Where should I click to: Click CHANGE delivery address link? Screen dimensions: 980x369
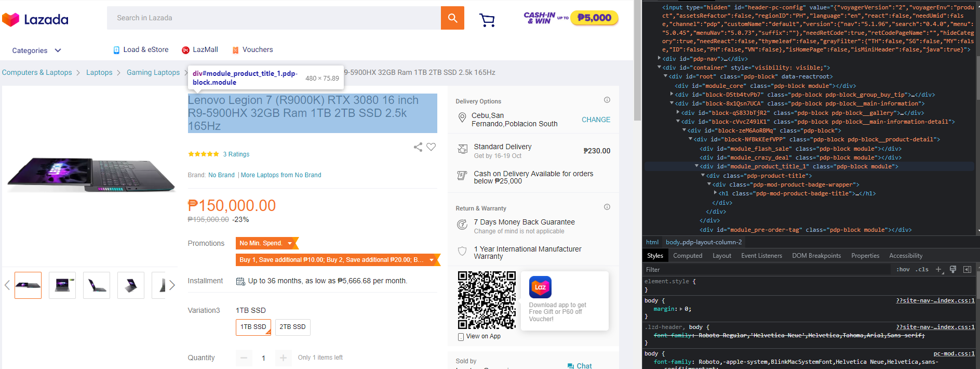pyautogui.click(x=596, y=120)
